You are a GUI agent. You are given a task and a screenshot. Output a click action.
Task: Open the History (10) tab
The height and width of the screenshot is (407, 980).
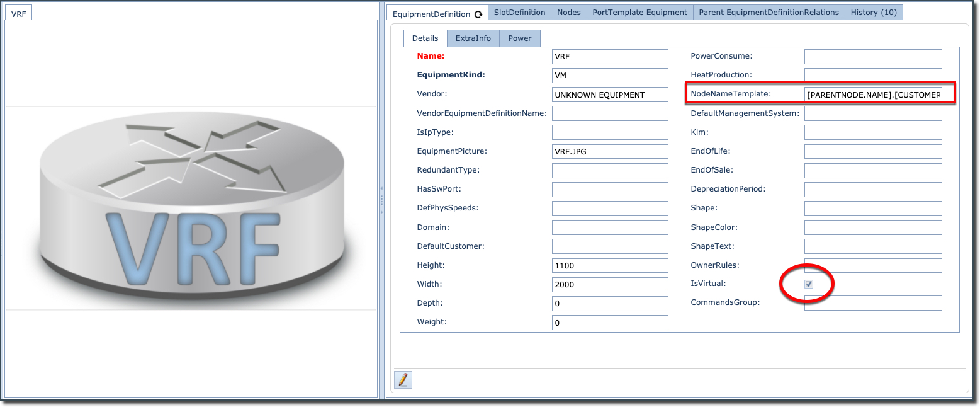coord(873,13)
